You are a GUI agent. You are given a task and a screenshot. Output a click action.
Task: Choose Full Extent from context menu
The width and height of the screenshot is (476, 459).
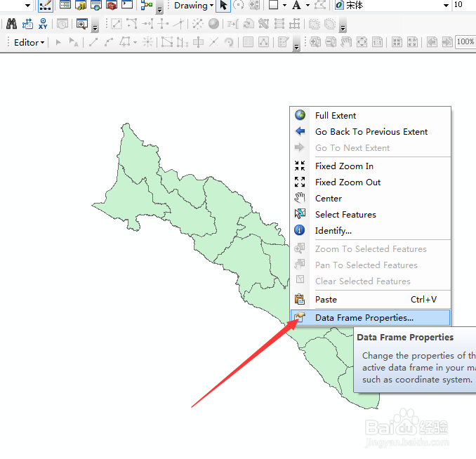tap(371, 115)
